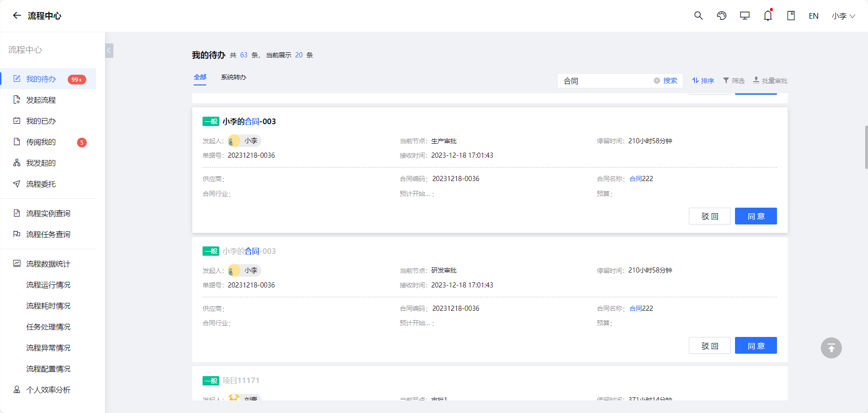Click the vertical scrollbar thumb

coord(866,147)
